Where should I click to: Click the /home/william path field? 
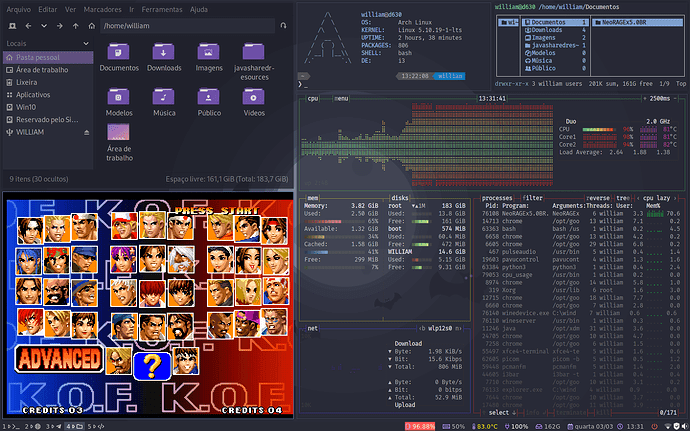[x=188, y=26]
